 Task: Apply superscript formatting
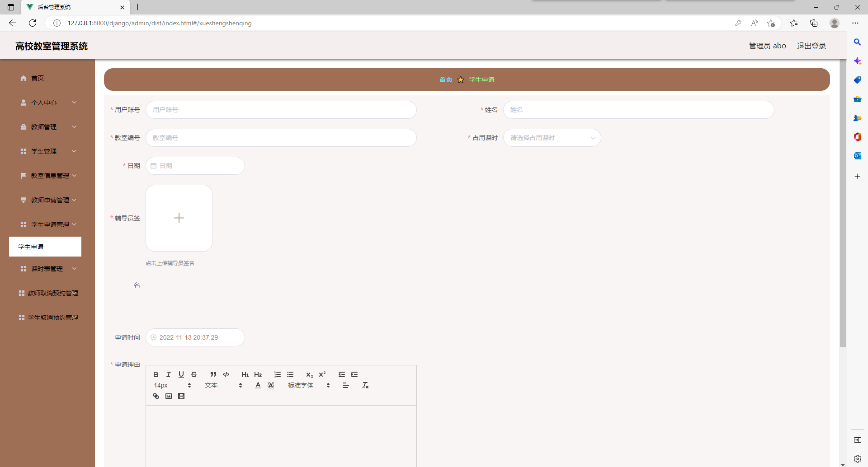[x=322, y=374]
